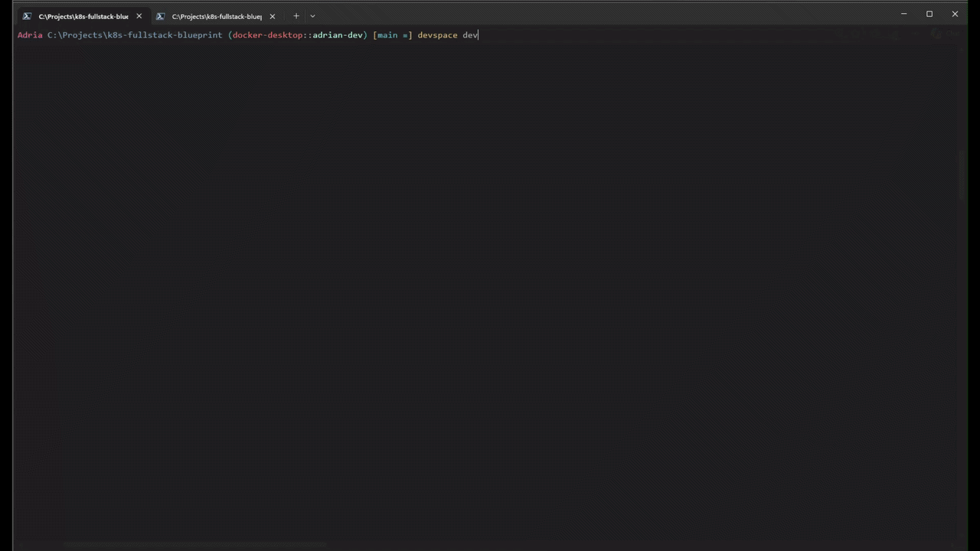Click the PowerShell icon on the first tab
The image size is (980, 551).
coord(27,16)
